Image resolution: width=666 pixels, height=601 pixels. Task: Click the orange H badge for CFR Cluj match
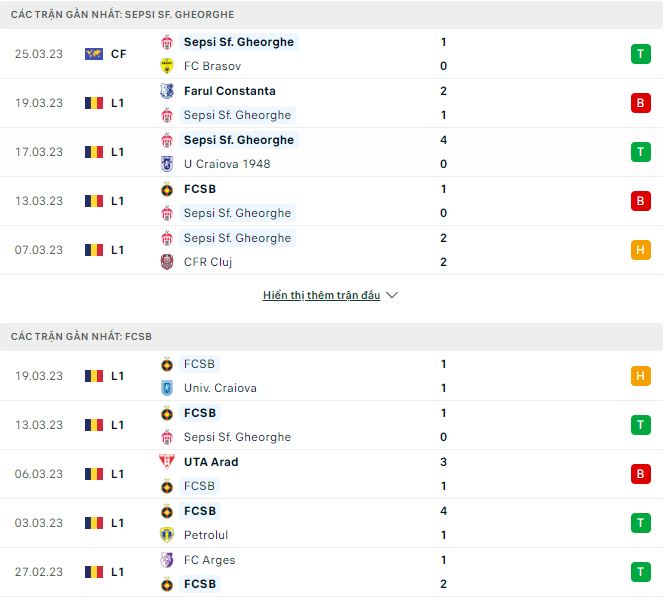640,250
